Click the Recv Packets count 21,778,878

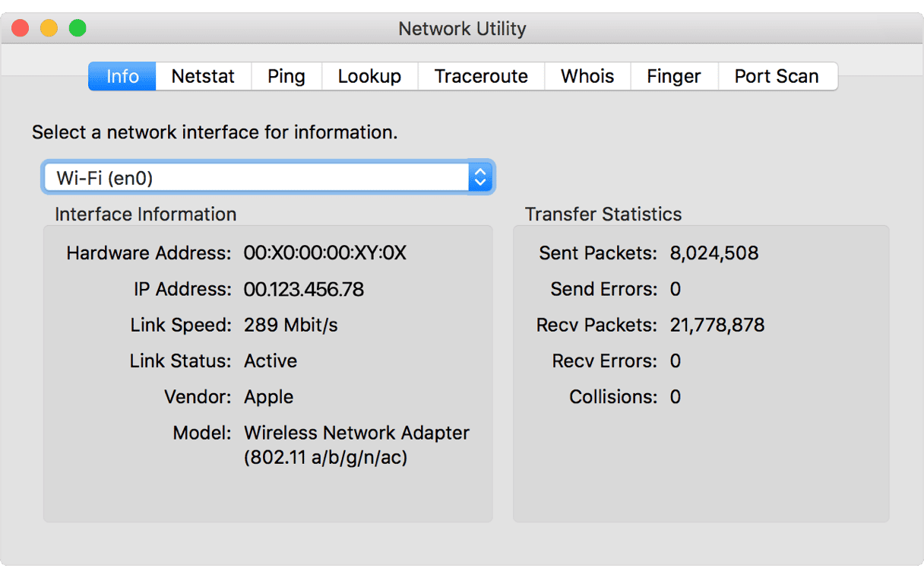[x=717, y=326]
